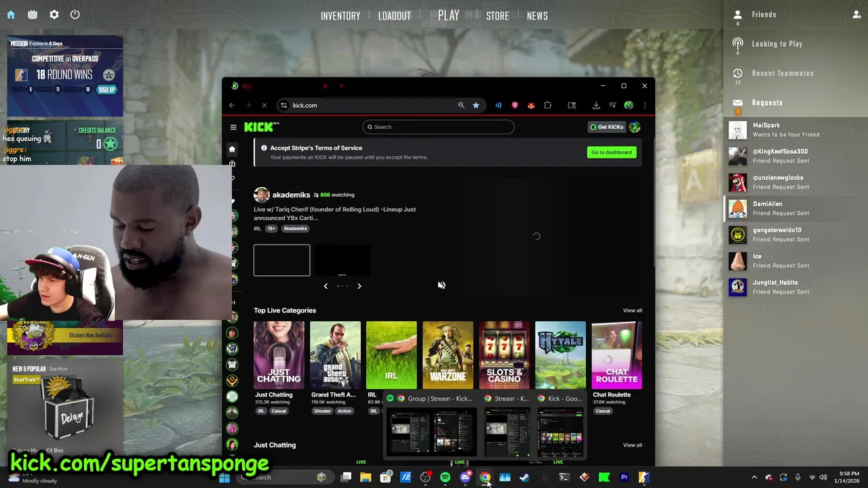Stop loading the kick.com page
Screen dimensions: 868x488
(264, 105)
